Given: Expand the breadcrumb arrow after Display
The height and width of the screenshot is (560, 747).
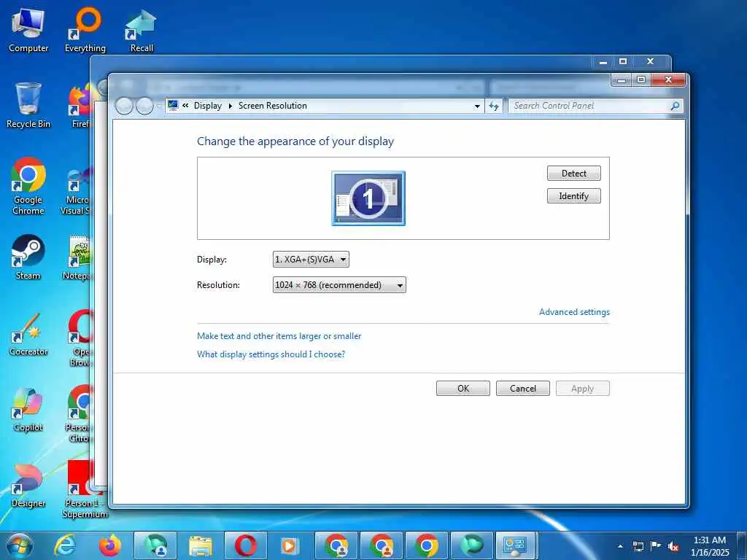Looking at the screenshot, I should tap(230, 106).
